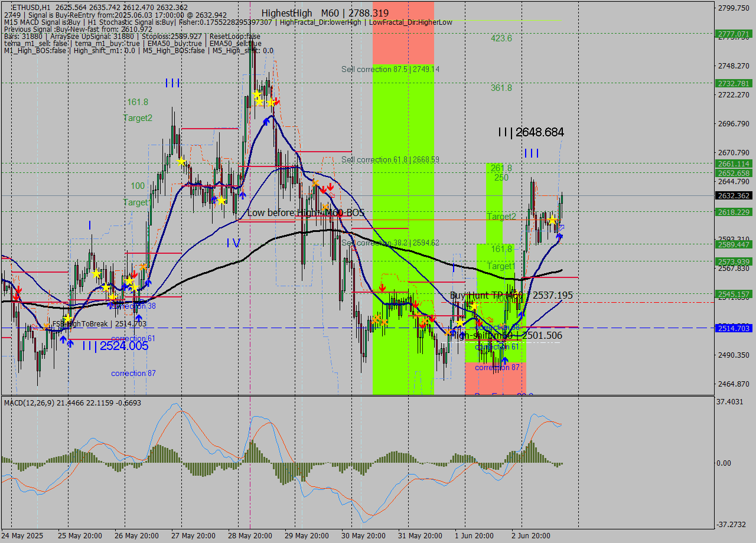The image size is (756, 543).
Task: Click the blue wave 'I' label near 25 May
Action: pyautogui.click(x=90, y=225)
